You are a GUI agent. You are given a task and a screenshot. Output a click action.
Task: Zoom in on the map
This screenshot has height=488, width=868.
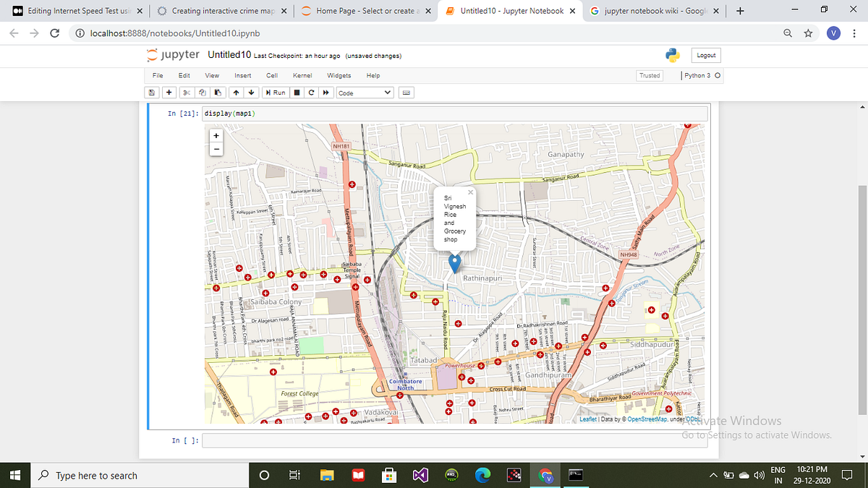point(216,135)
